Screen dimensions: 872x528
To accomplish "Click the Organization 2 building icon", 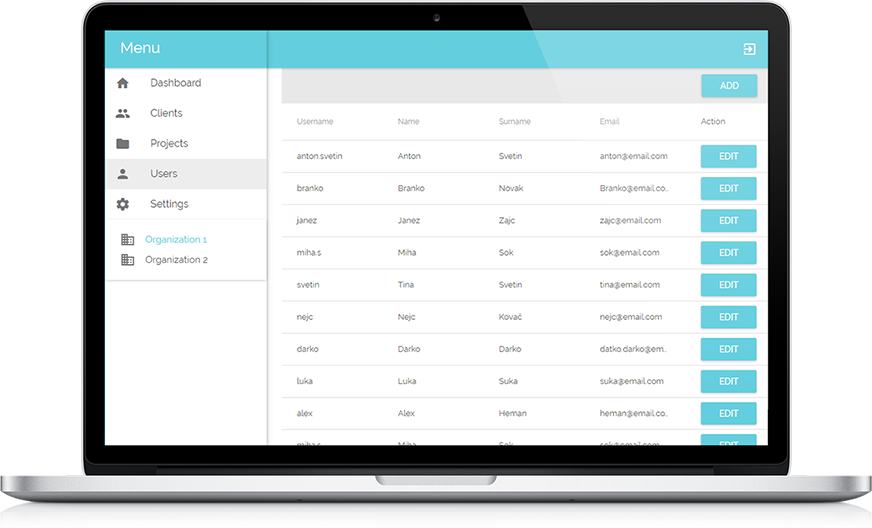I will coord(127,260).
